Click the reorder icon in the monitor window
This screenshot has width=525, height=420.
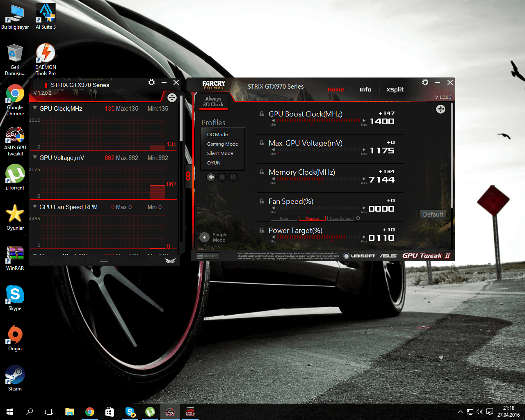click(x=172, y=98)
